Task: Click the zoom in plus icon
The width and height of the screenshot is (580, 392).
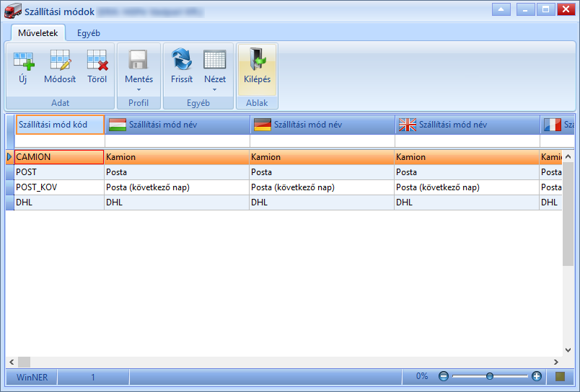Action: tap(536, 376)
